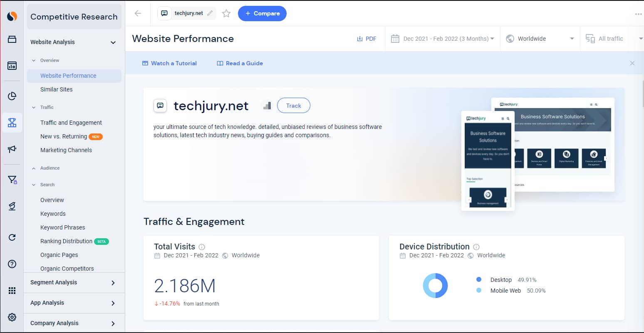Viewport: 644px width, 333px height.
Task: Open the locked funnel icon
Action: point(12,180)
